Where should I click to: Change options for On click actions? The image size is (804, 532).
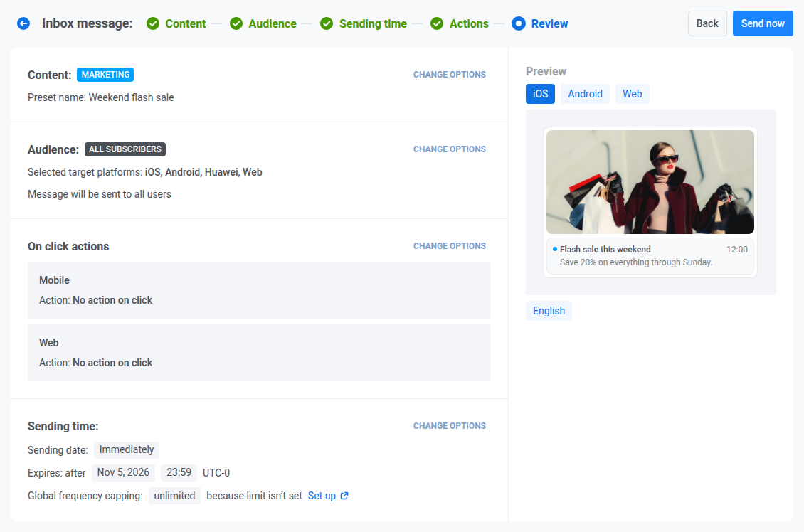(x=450, y=246)
